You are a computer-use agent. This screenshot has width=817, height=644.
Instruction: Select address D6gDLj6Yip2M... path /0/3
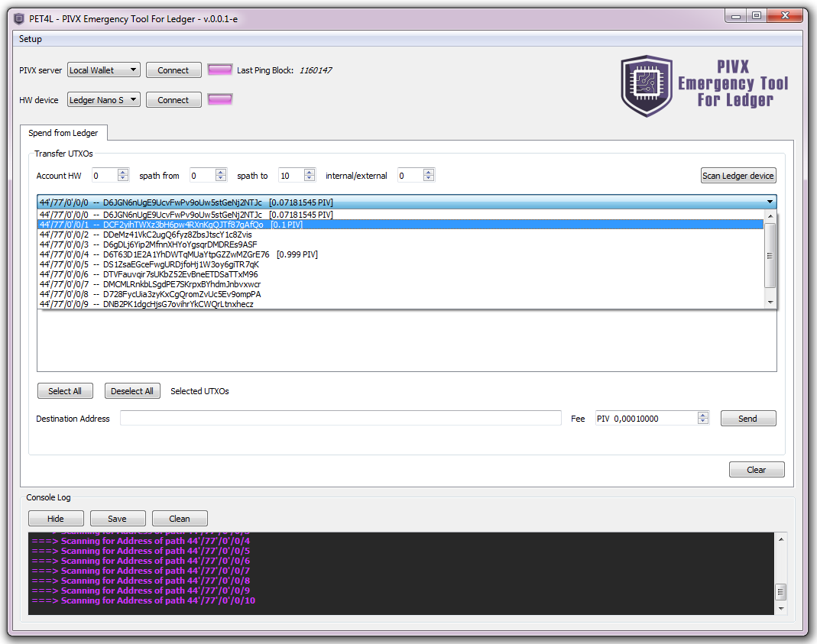click(400, 244)
